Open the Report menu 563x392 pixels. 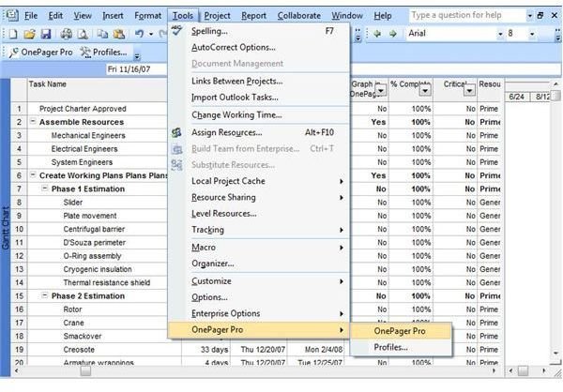pos(254,16)
